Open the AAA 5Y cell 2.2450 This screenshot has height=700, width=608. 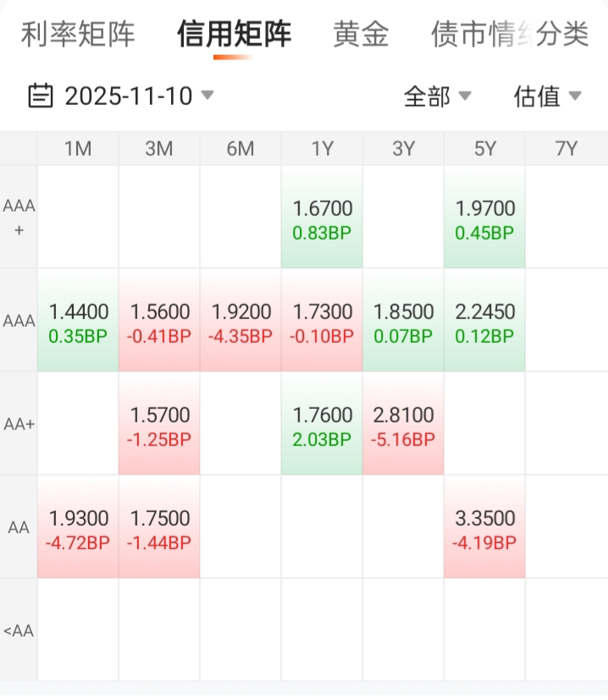click(x=484, y=322)
